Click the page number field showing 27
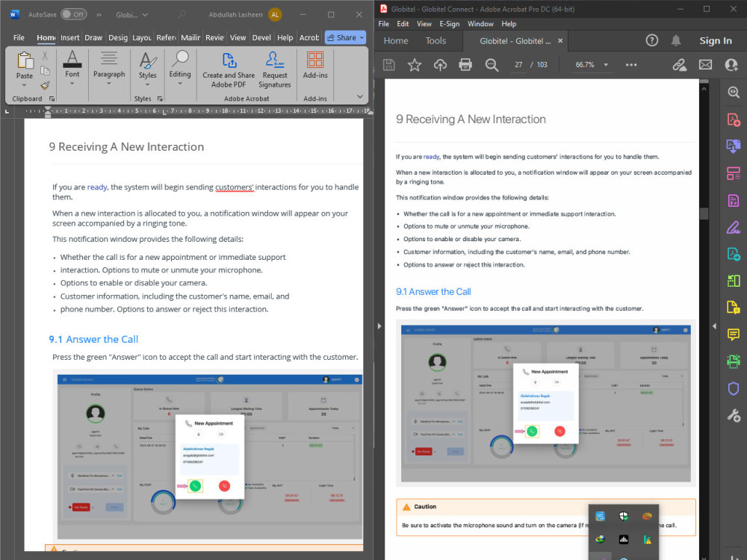This screenshot has height=560, width=747. tap(518, 65)
